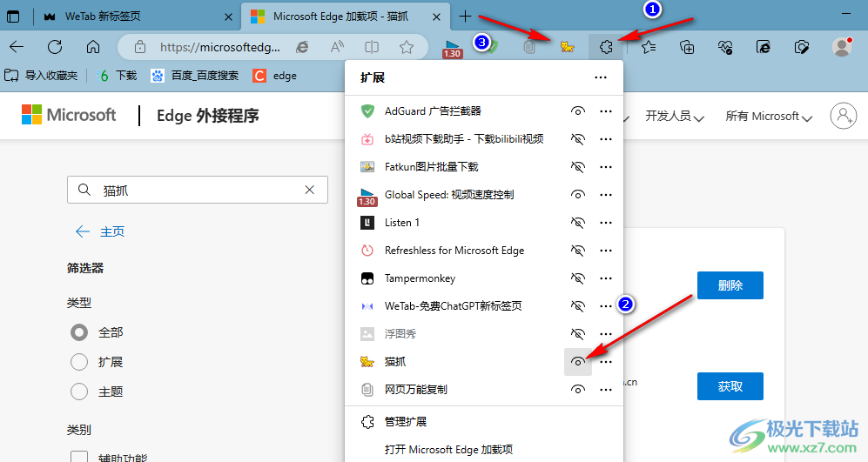The height and width of the screenshot is (462, 868).
Task: Open more actions for Refreshless for Microsoft Edge
Action: (x=606, y=251)
